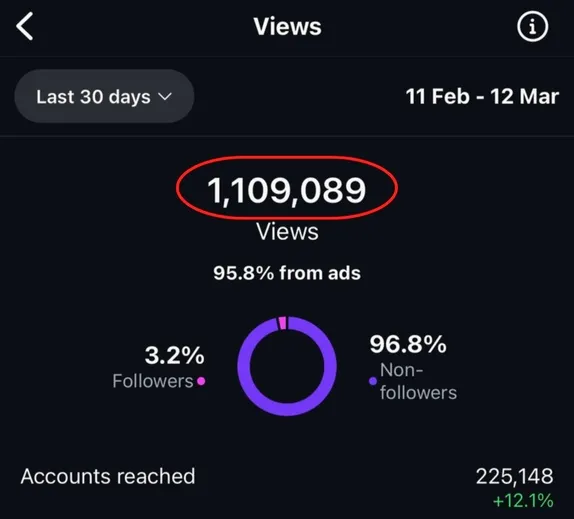
Task: Select the 11 Feb - 12 Mar date range
Action: 482,96
